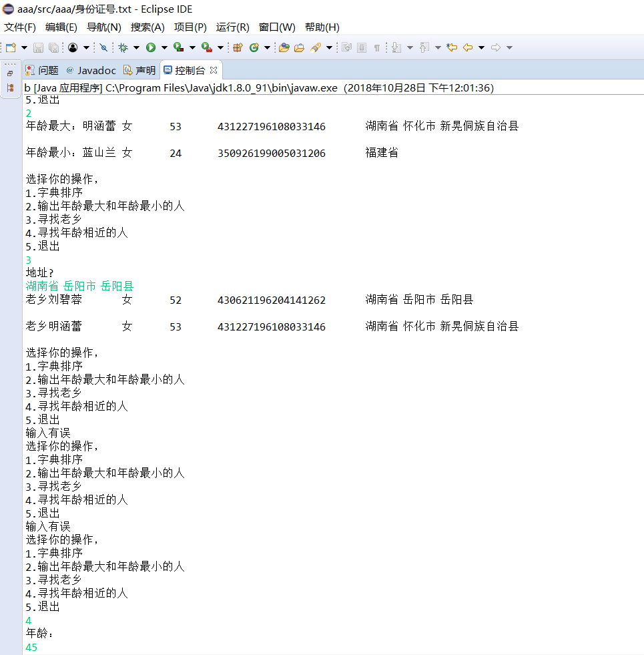Screen dimensions: 644x655
Task: Expand the Search flashlight dropdown arrow
Action: point(329,47)
